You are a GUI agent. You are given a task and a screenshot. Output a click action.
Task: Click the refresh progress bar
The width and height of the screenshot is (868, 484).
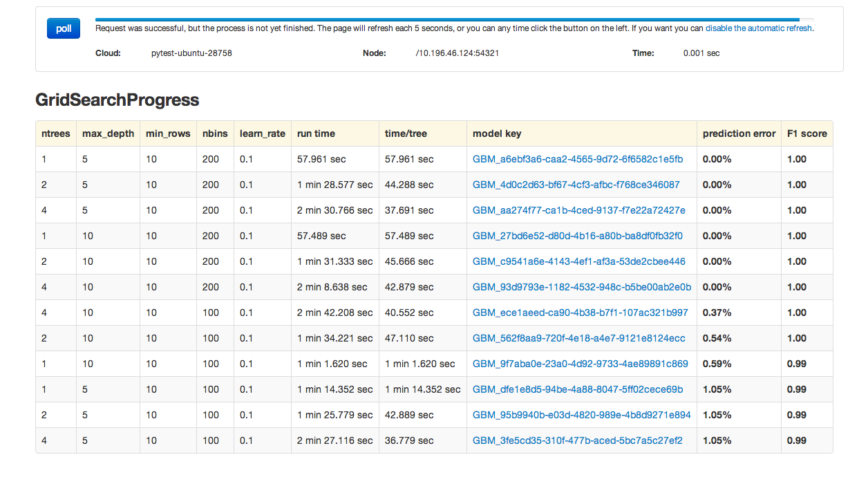[454, 19]
